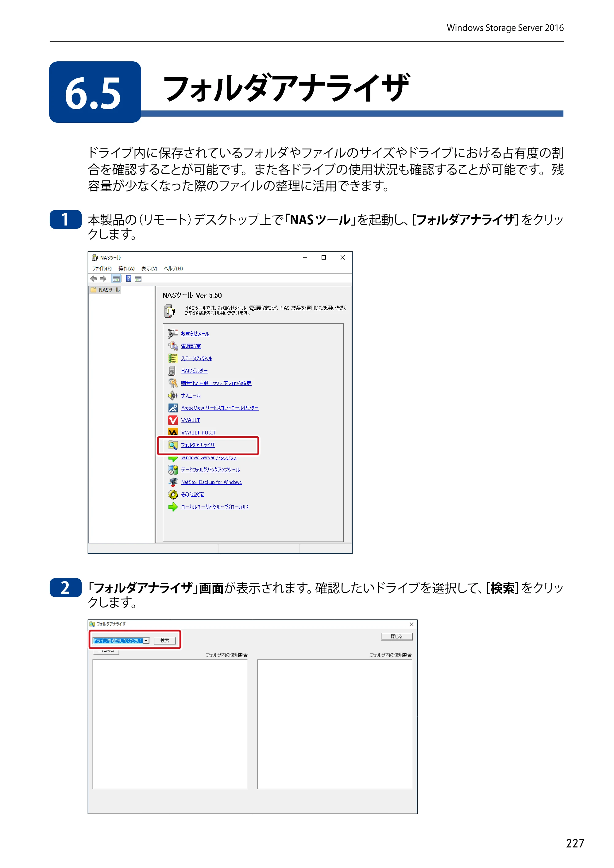Open the 操作(A) menu
Screen dimensions: 614x868
click(126, 268)
